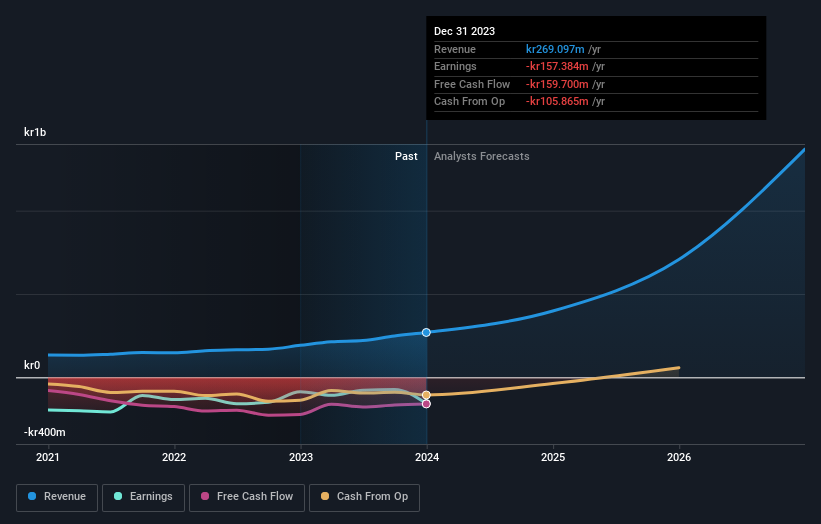This screenshot has height=524, width=821.
Task: Click the 2021 x-axis label
Action: pyautogui.click(x=48, y=457)
